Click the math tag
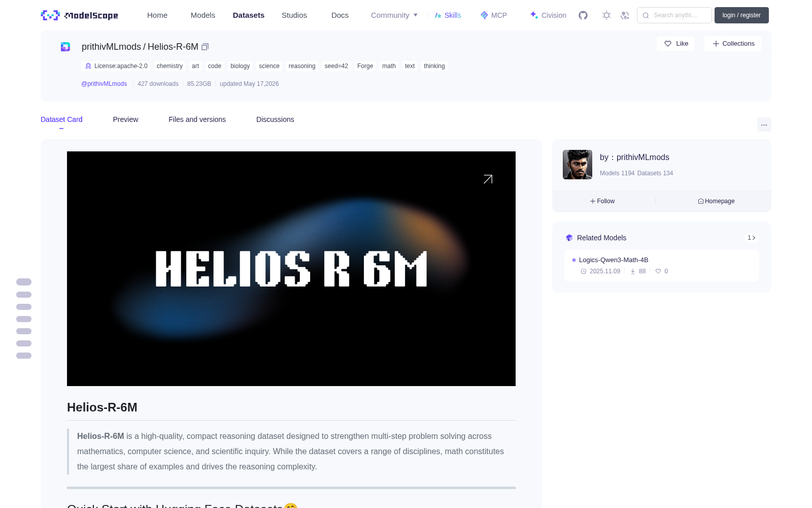 [389, 66]
